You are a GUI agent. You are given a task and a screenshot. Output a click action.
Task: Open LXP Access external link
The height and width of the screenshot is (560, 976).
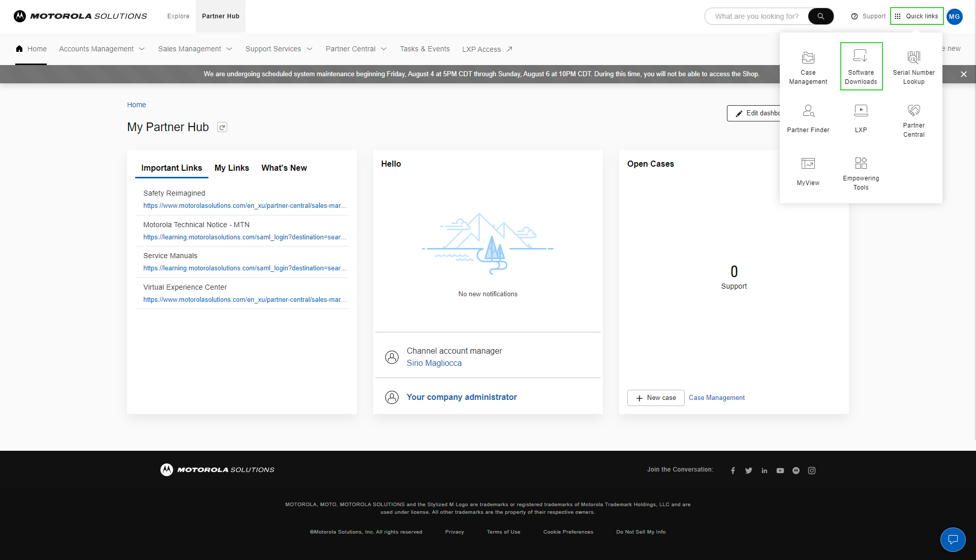pos(487,49)
